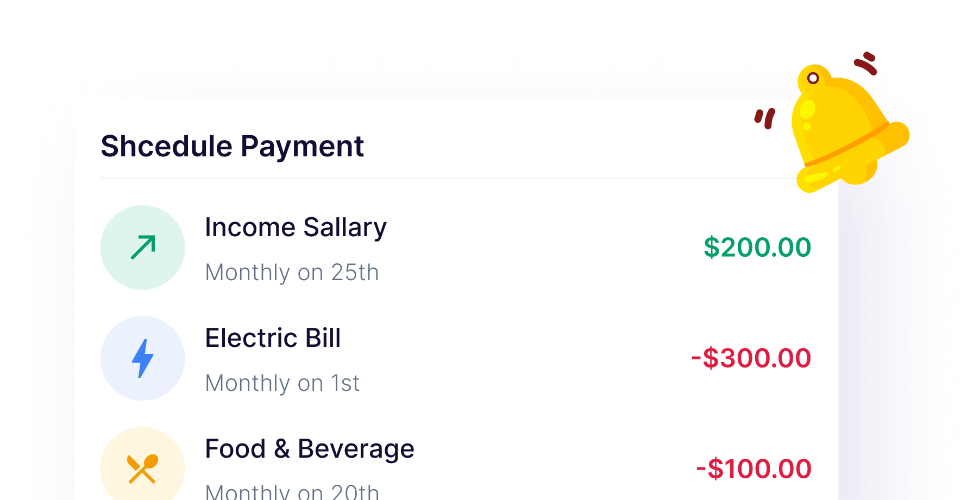Open the Income Sallary category icon circle
The image size is (980, 500).
[x=143, y=247]
